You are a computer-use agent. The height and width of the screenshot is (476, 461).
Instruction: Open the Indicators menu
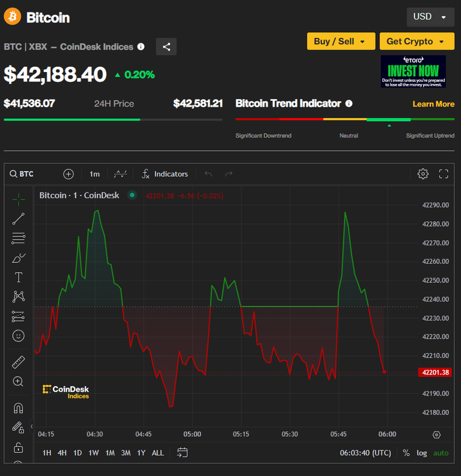(x=165, y=174)
